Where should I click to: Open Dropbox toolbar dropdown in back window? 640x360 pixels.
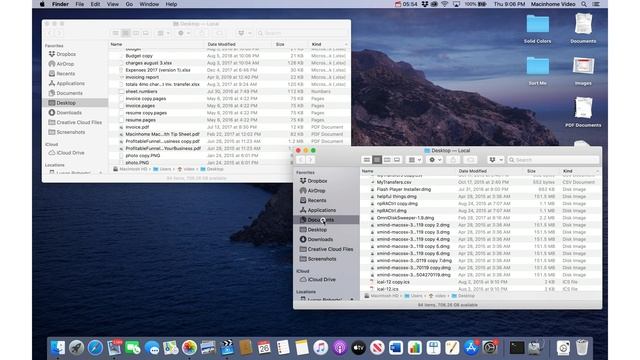pyautogui.click(x=244, y=33)
